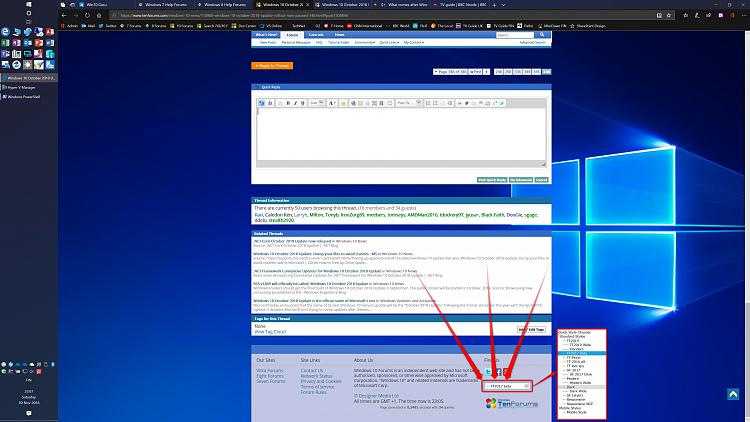Select the Dark style in the list
This screenshot has height=422, width=750.
tap(571, 387)
